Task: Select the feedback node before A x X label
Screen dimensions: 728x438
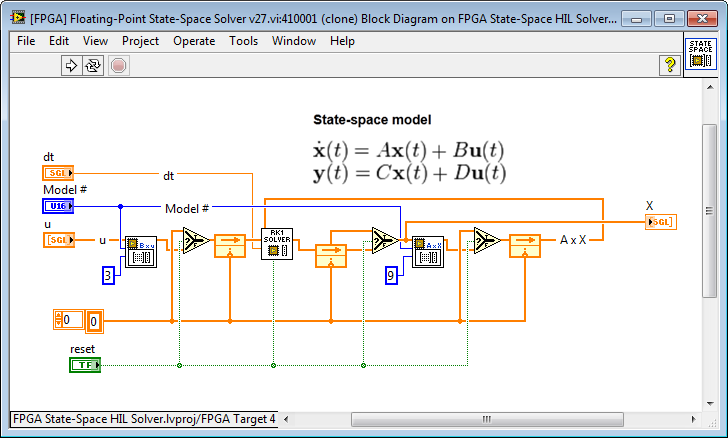Action: tap(525, 246)
